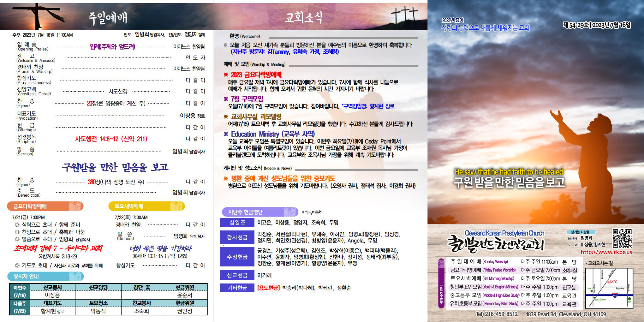Click the Bible icon on 봉사자 안내 banner
644x322 pixels.
pos(76,277)
